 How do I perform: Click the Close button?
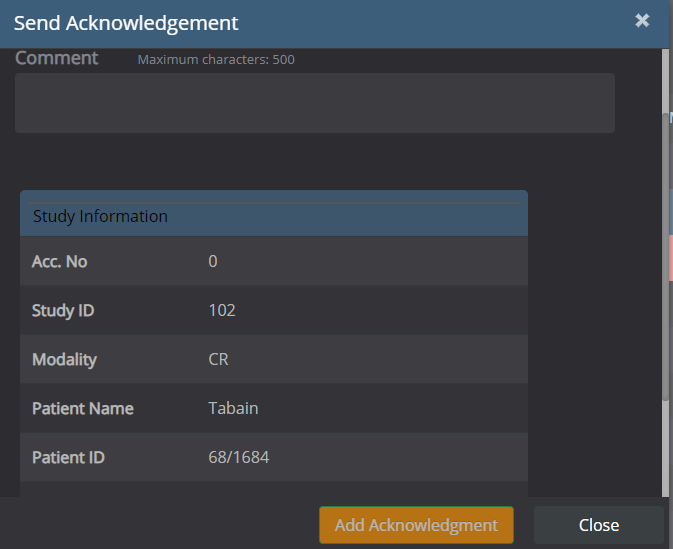pyautogui.click(x=598, y=525)
